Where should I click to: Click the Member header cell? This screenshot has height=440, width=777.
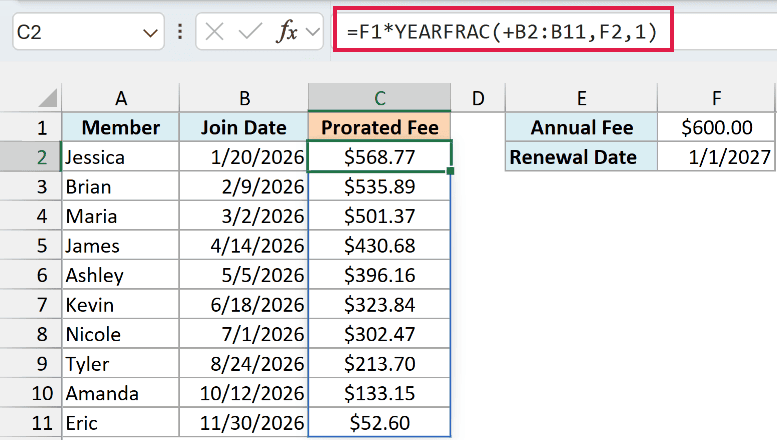(x=120, y=127)
